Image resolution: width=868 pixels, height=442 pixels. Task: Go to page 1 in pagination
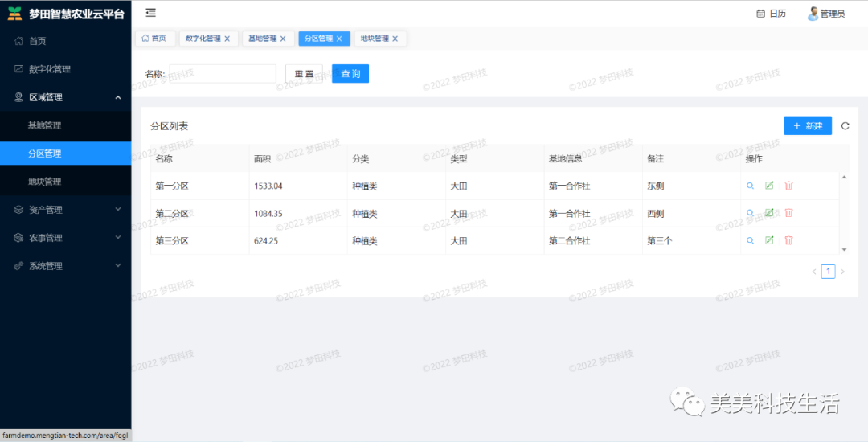[828, 272]
